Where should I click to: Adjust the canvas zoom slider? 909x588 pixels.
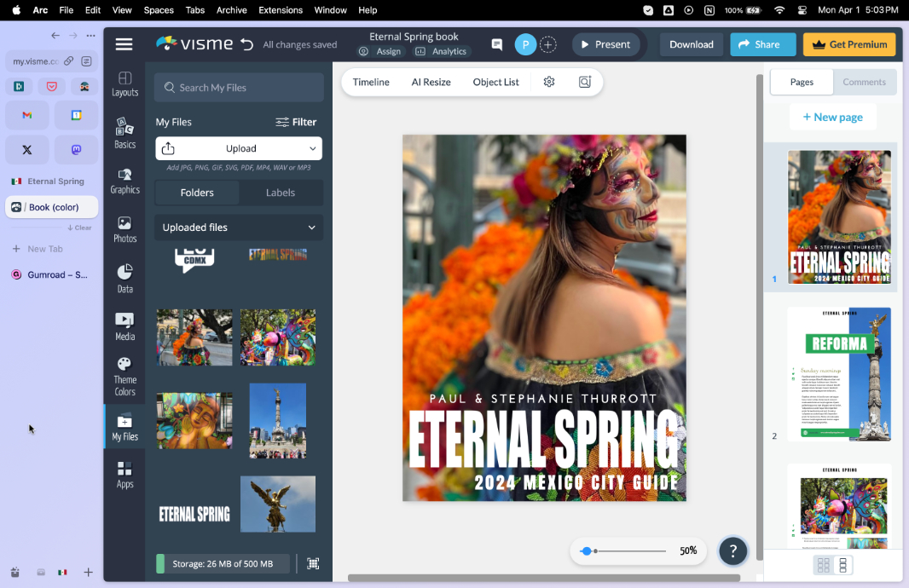(586, 551)
